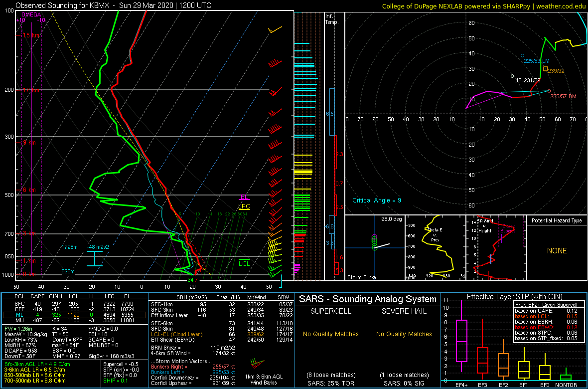This screenshot has width=588, height=389.
Task: Click the SARS: 25% TOR result
Action: (331, 383)
